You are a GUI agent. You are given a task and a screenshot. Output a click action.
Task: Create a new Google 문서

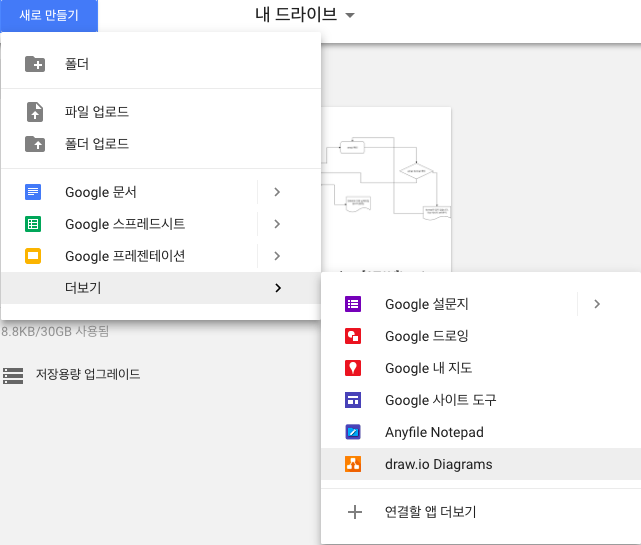129,192
